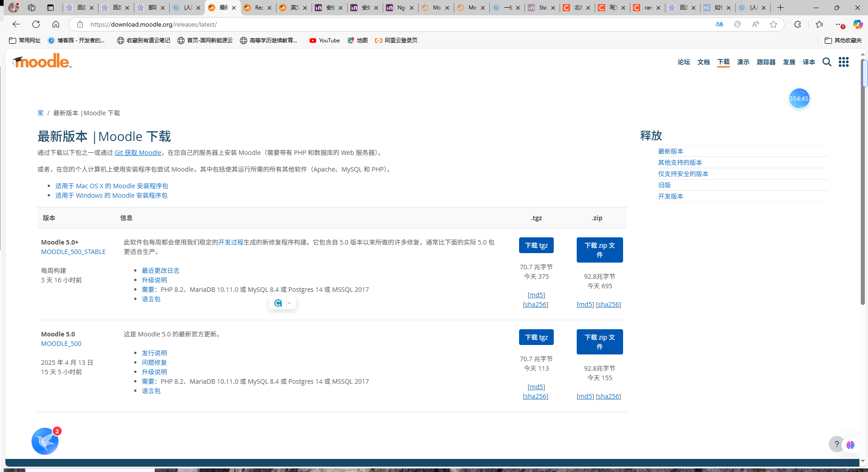
Task: Expand the floating widget dropdown arrow
Action: [x=289, y=303]
